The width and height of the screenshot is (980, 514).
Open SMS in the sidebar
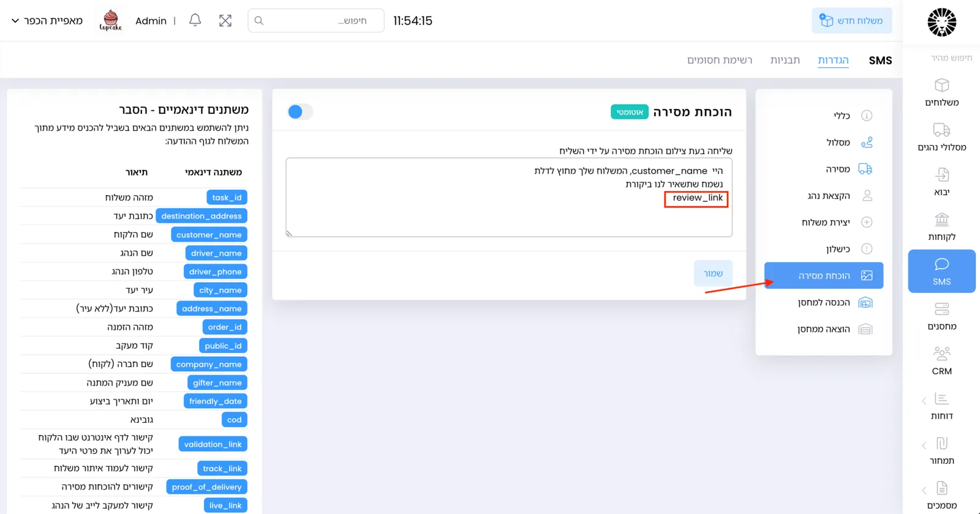pyautogui.click(x=941, y=271)
